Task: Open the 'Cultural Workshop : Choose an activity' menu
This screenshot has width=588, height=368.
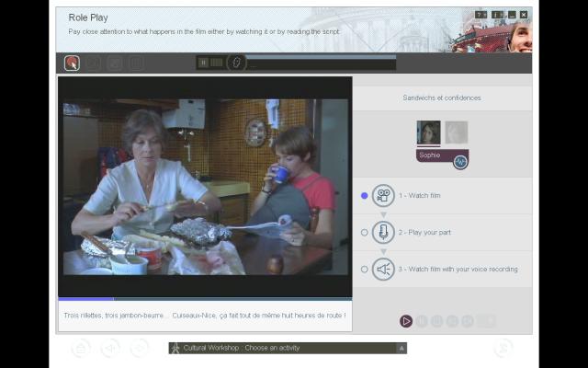Action: [x=287, y=349]
